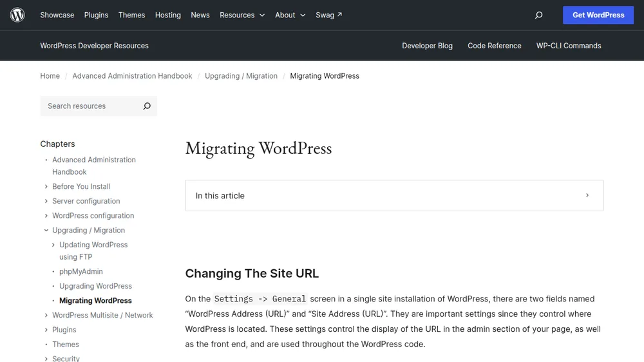Image resolution: width=644 pixels, height=362 pixels.
Task: Click the Settings -> General code text
Action: (x=260, y=299)
